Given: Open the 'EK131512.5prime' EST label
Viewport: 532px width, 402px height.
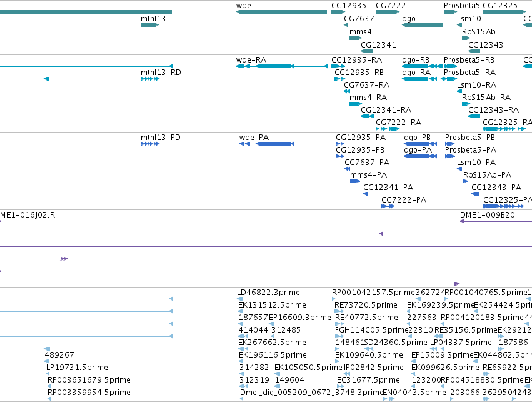Looking at the screenshot, I should pos(272,305).
